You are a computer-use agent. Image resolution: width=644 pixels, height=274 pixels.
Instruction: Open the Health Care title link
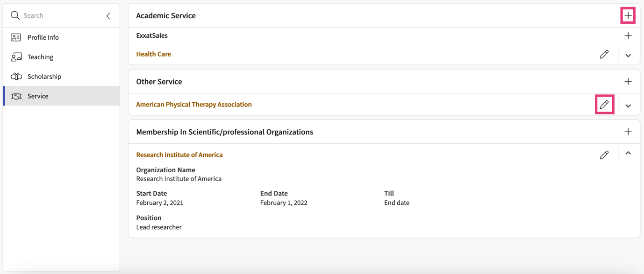click(153, 54)
